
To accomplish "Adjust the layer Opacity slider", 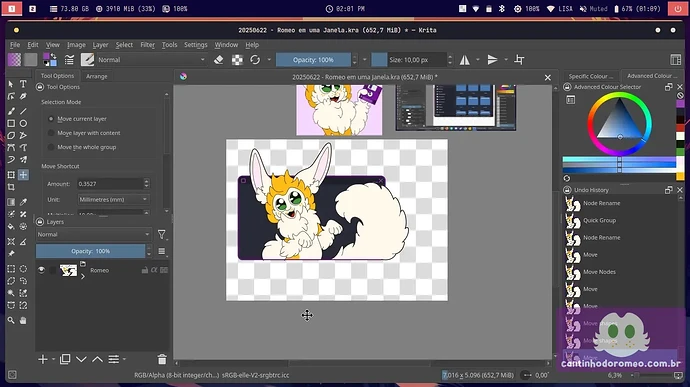I will tap(91, 251).
